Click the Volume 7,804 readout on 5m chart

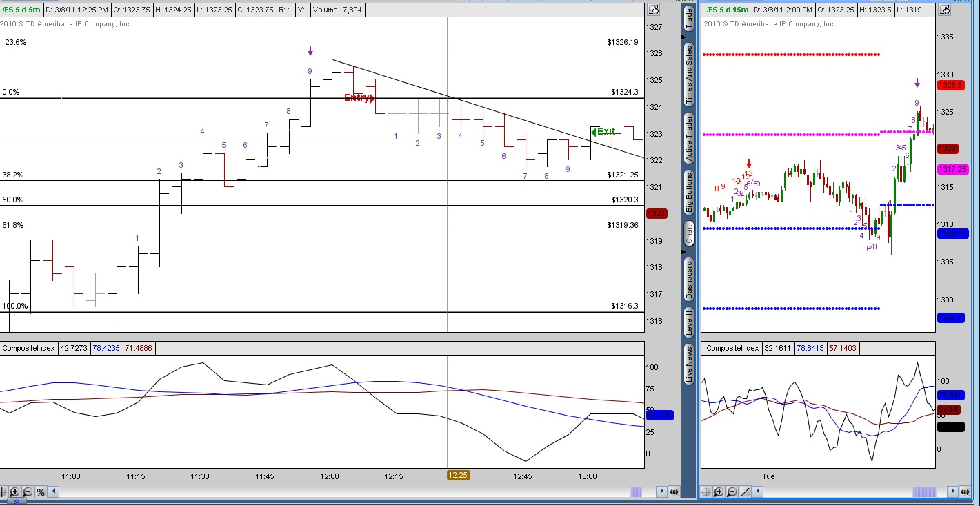(x=337, y=10)
